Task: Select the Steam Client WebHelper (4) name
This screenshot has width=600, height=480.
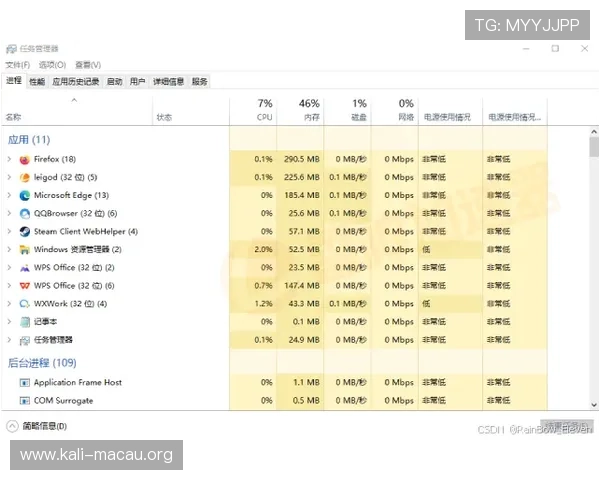Action: coord(86,231)
